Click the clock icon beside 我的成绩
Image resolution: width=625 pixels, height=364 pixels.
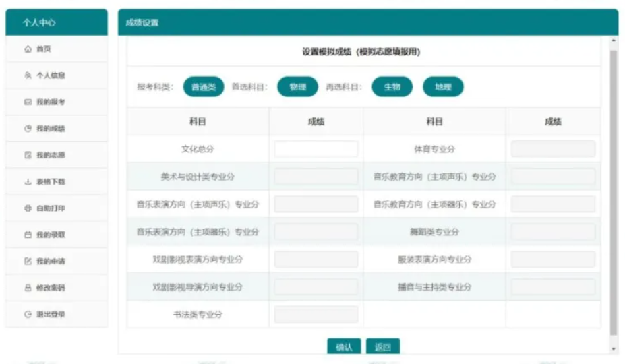tap(28, 128)
